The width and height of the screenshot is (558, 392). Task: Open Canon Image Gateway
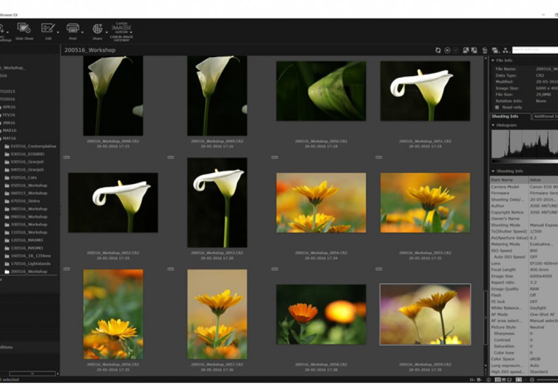pos(122,32)
